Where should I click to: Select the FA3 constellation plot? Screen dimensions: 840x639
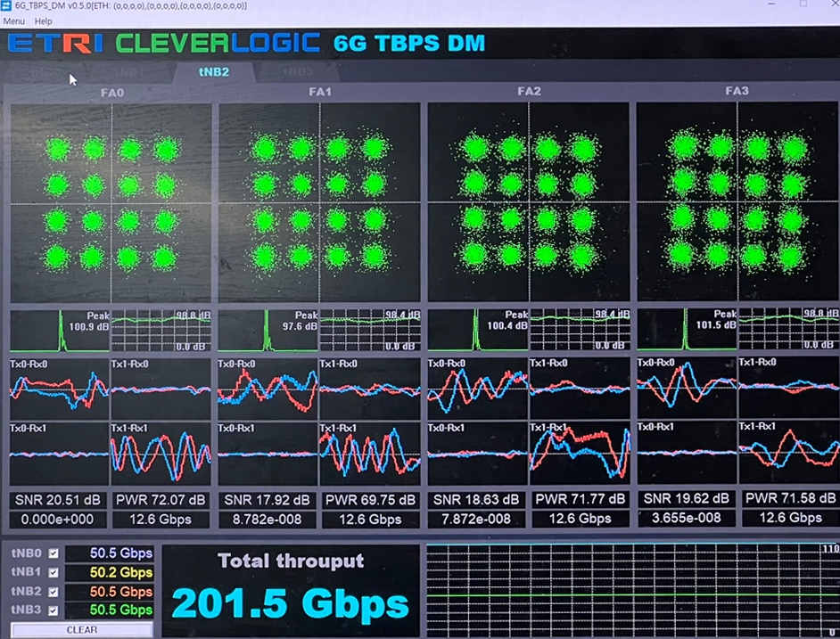coord(737,202)
